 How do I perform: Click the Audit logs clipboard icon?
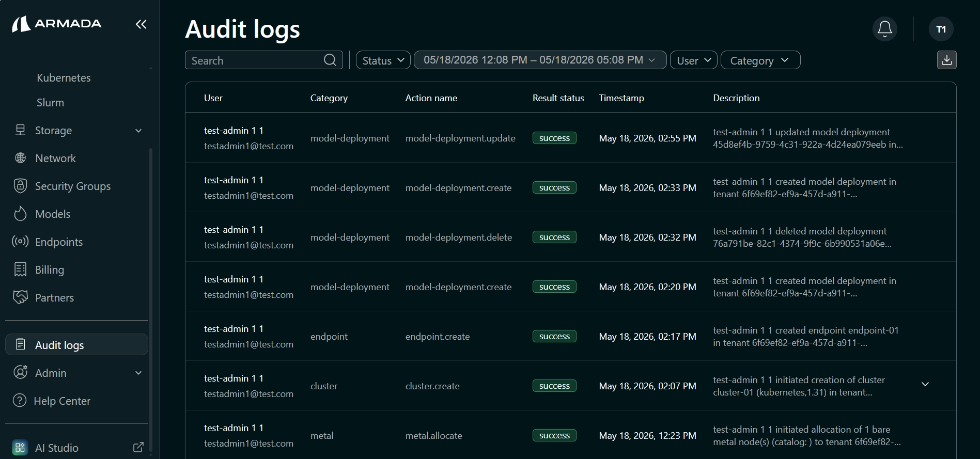coord(20,344)
